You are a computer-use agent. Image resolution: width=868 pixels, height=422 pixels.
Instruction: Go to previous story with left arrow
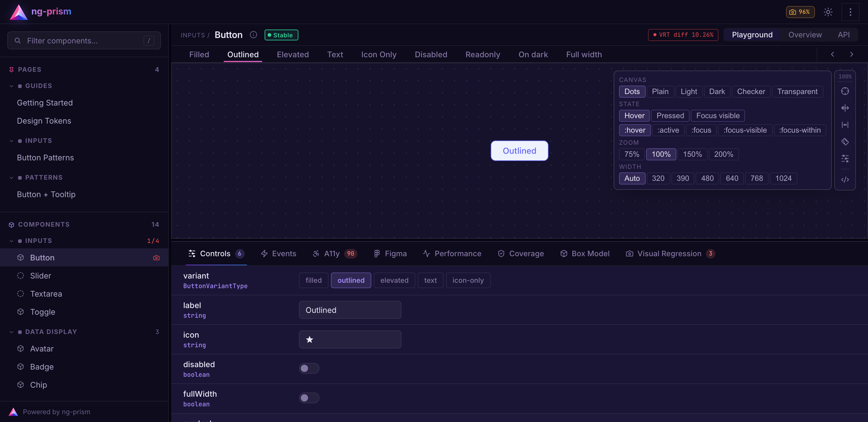coord(832,54)
